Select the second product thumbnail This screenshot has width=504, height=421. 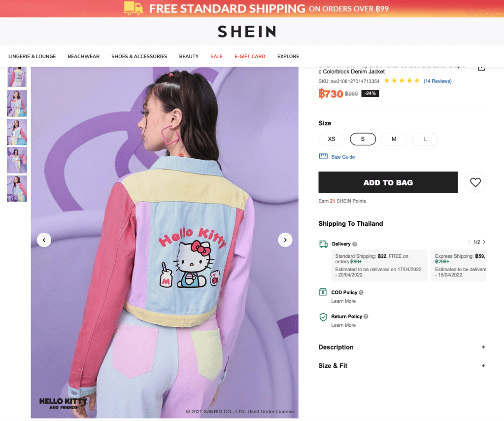(x=17, y=104)
